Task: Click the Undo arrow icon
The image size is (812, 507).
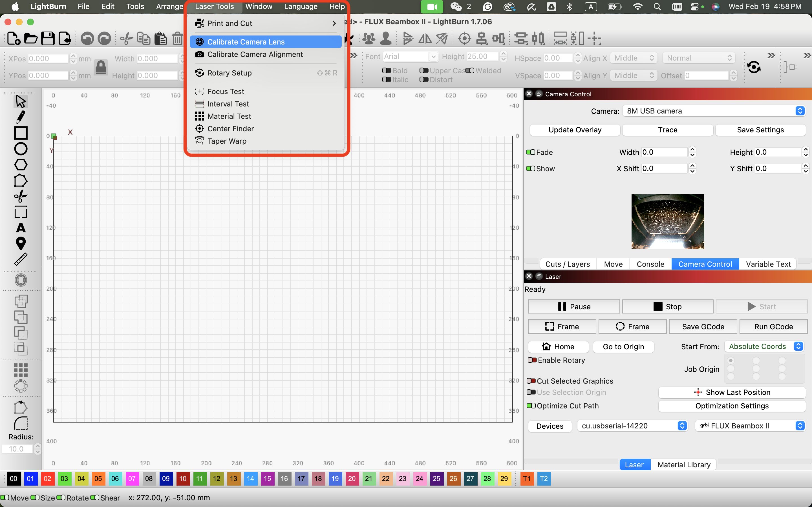Action: pos(87,39)
